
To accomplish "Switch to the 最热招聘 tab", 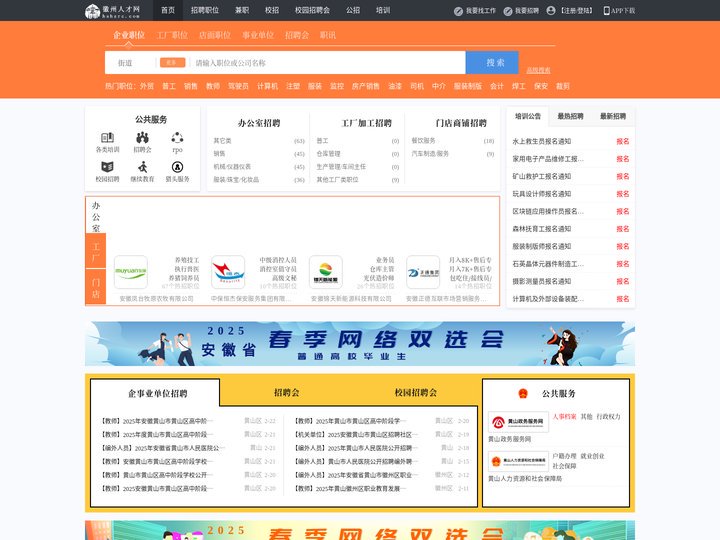I will 570,116.
